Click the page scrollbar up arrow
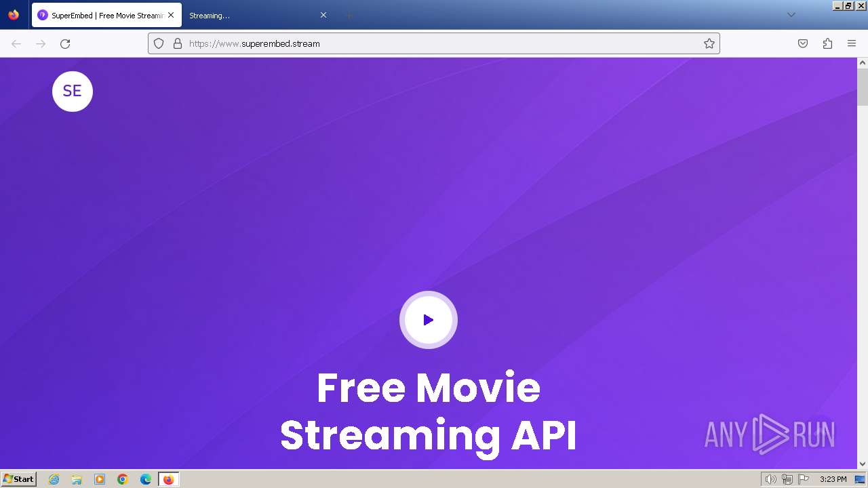 [863, 63]
